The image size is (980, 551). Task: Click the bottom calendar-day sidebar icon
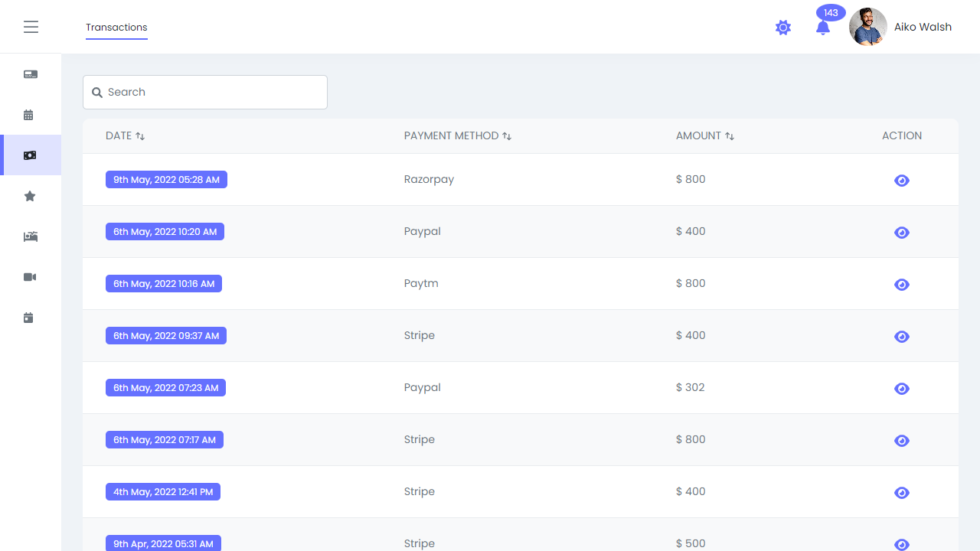click(x=29, y=318)
